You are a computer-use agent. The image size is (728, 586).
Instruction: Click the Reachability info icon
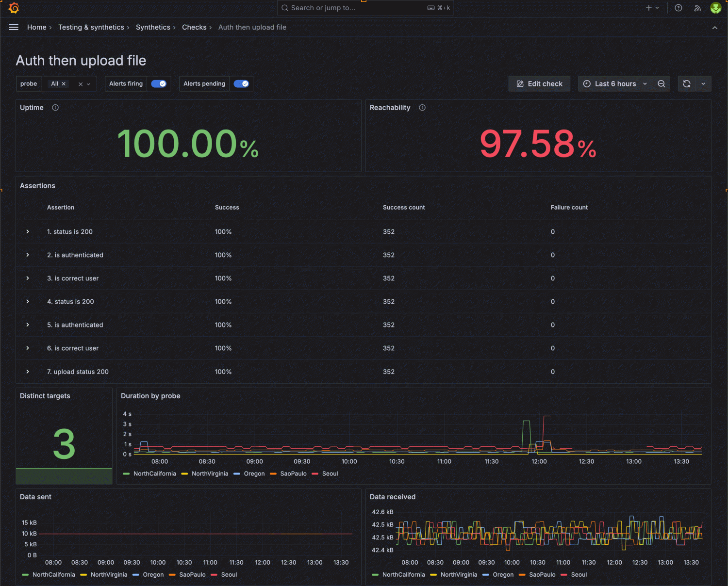click(422, 107)
